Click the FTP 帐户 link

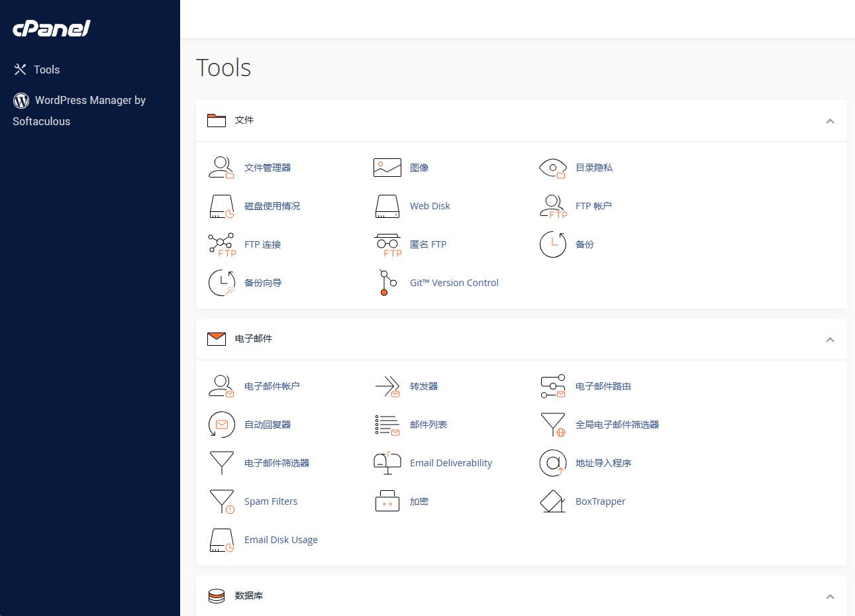(x=593, y=206)
